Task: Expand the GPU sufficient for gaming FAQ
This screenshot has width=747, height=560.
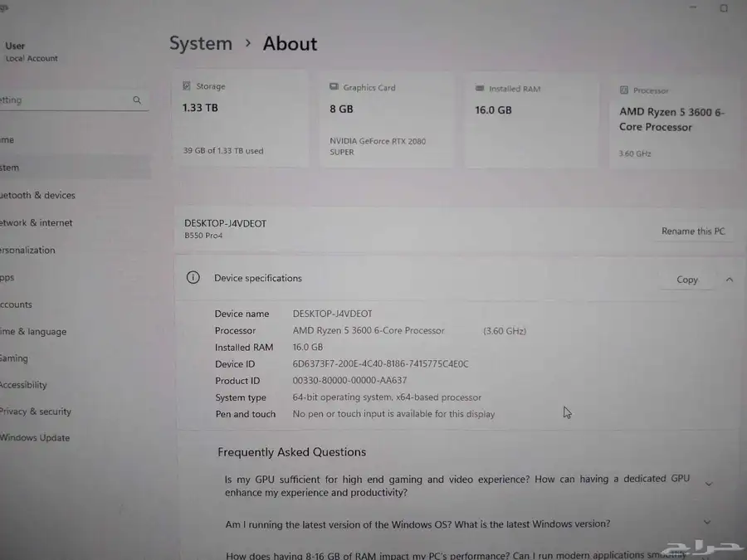Action: pos(709,484)
